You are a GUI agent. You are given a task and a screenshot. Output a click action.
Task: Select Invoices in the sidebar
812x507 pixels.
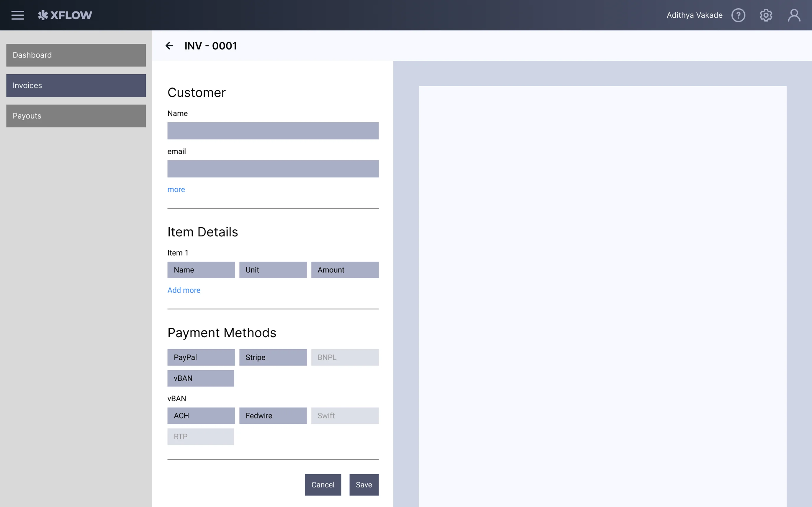pyautogui.click(x=76, y=85)
